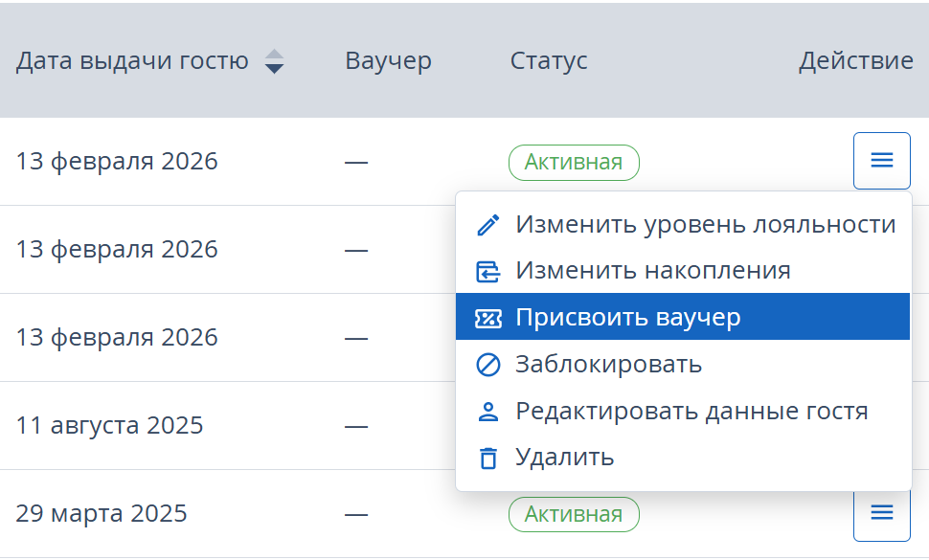Select Удалить menu entry

683,457
